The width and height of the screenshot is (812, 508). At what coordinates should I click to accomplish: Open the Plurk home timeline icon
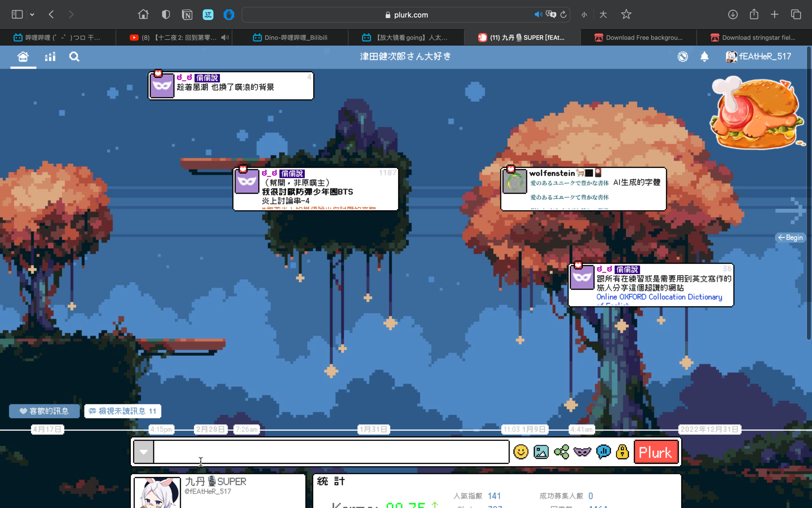coord(23,57)
